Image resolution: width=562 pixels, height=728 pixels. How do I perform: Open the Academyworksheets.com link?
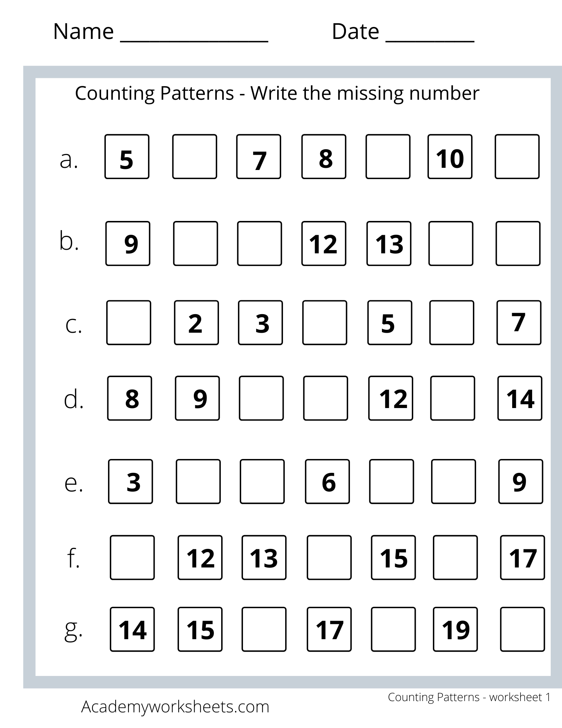[x=175, y=707]
